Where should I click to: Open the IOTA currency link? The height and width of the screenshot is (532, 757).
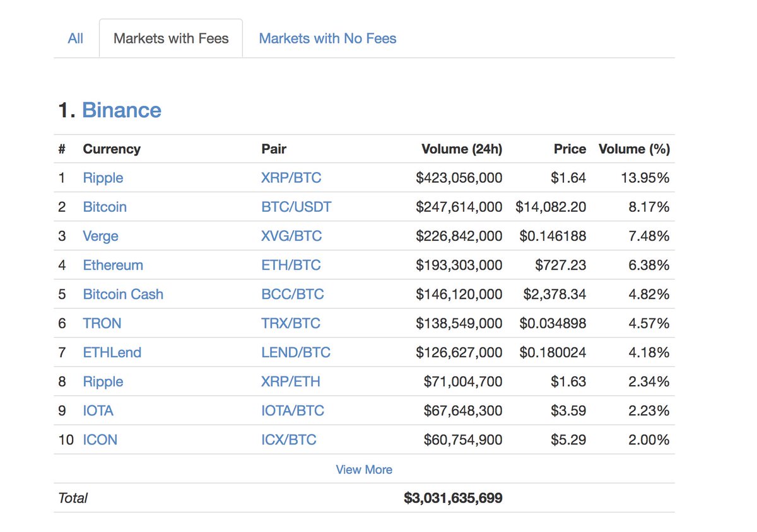[98, 411]
